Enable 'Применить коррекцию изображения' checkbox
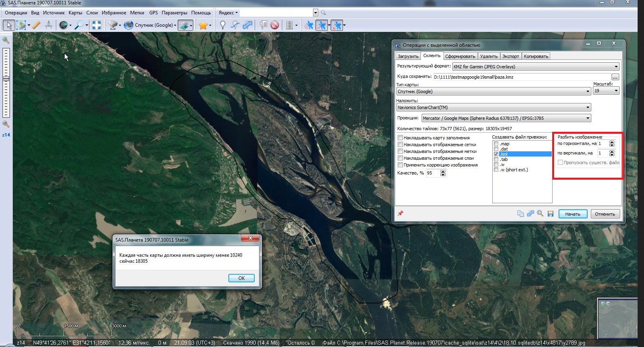 coord(400,165)
